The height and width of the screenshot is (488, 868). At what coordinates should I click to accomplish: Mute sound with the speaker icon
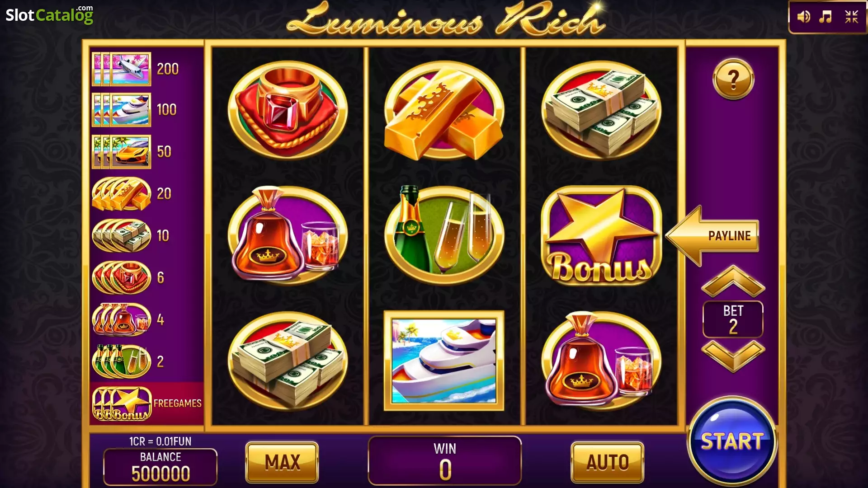coord(803,17)
